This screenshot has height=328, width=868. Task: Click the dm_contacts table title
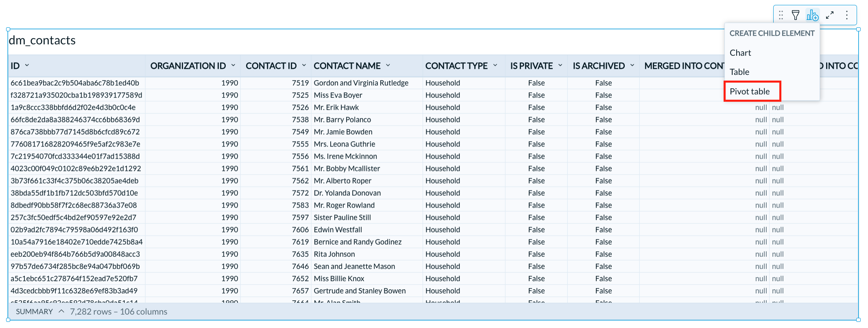(x=42, y=40)
